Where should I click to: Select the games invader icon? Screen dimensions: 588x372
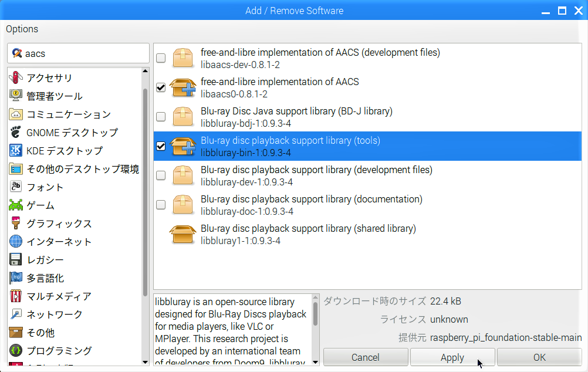point(16,205)
